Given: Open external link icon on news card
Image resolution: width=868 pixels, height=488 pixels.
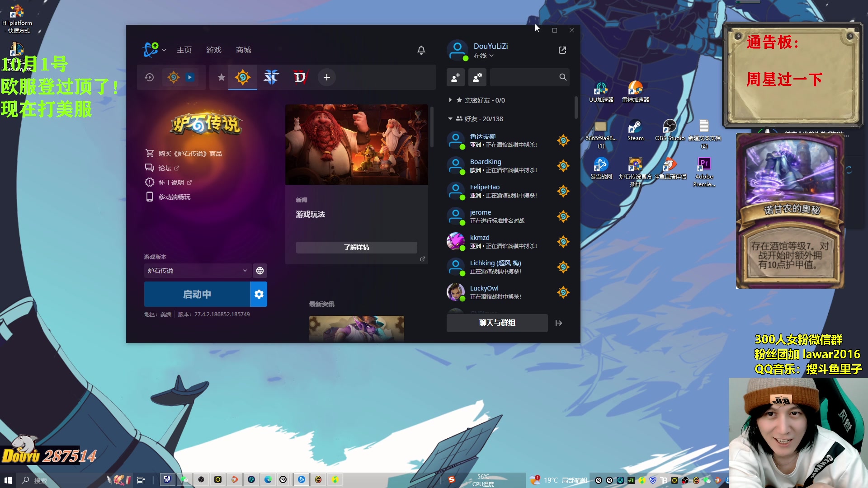Looking at the screenshot, I should (x=423, y=259).
